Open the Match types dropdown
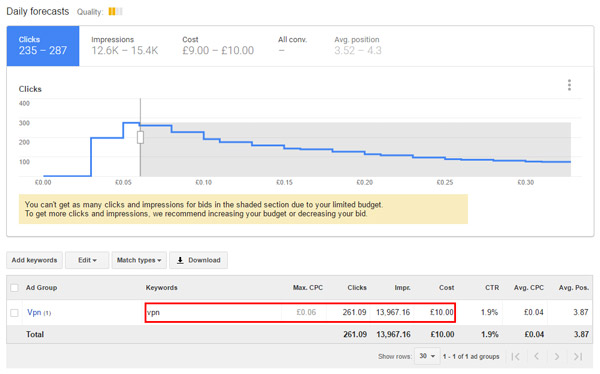Viewport: 600px width, 374px height. point(139,260)
